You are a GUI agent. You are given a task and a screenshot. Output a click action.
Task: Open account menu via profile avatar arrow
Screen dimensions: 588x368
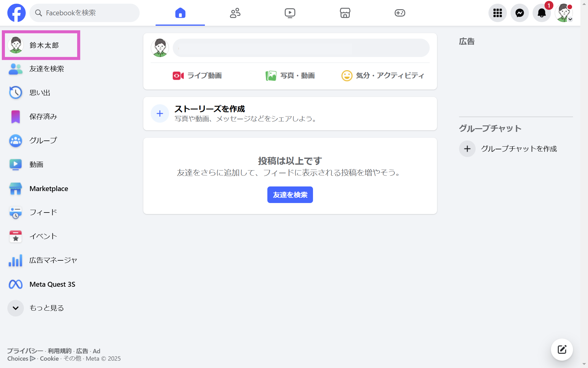[x=570, y=19]
